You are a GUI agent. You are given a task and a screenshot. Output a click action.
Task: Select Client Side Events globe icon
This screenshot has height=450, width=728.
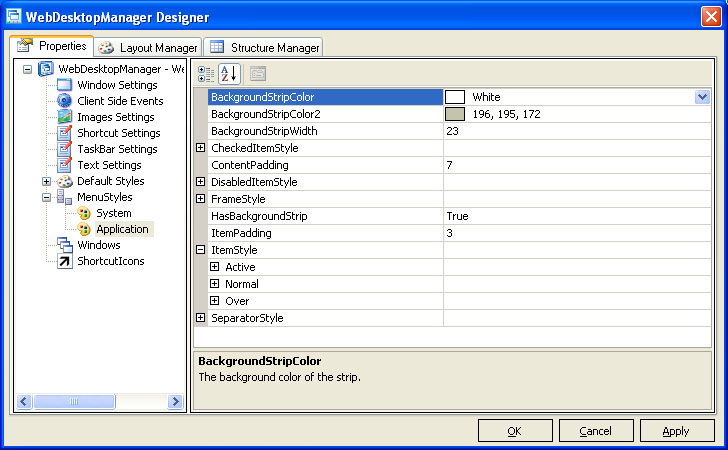65,101
